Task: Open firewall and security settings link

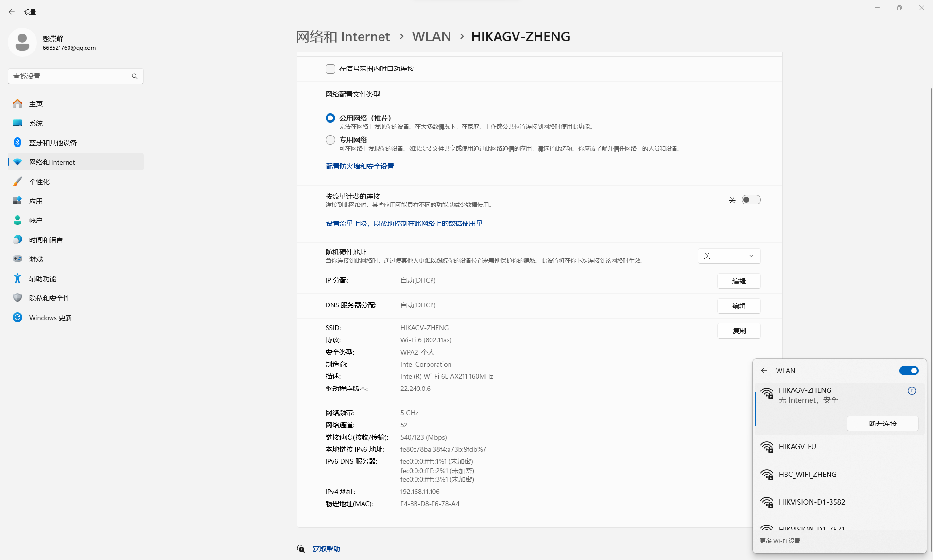Action: [360, 166]
